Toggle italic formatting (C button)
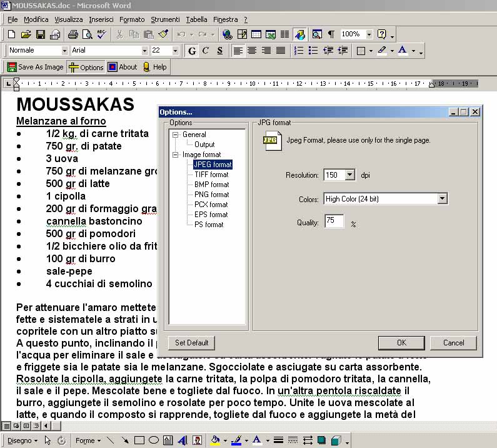 tap(206, 51)
